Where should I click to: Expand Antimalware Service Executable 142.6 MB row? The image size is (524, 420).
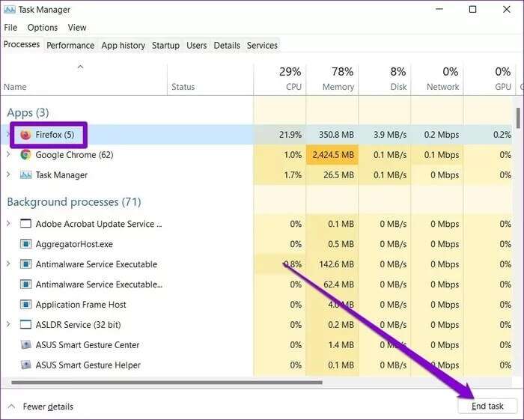[x=8, y=264]
